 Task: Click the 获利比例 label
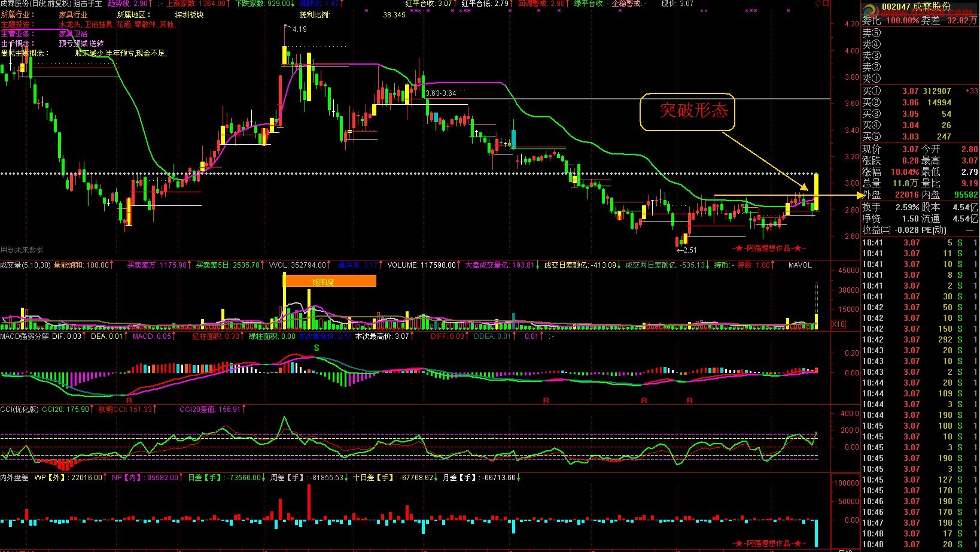tap(315, 14)
